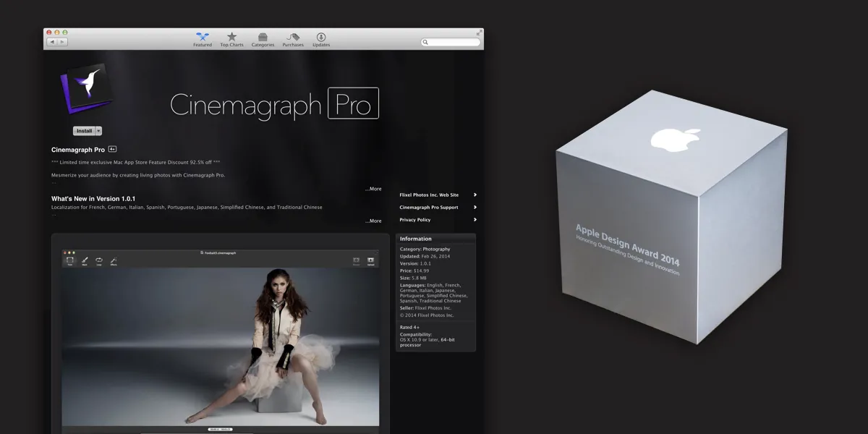Click 'Size: 5.8 MB' text

[x=413, y=278]
